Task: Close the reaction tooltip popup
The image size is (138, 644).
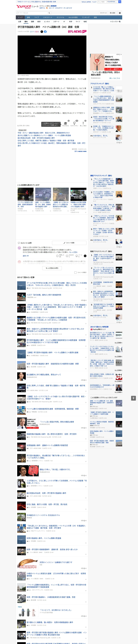Action: coord(60,123)
